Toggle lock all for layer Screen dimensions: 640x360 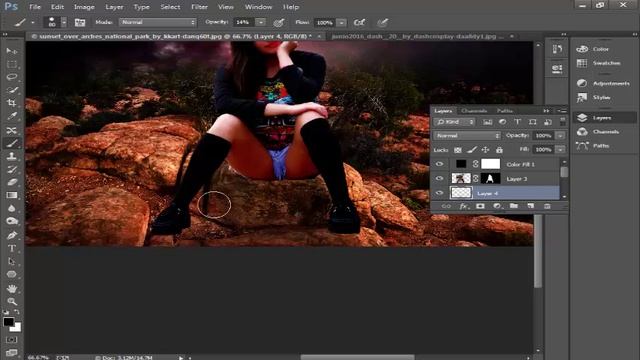[499, 150]
